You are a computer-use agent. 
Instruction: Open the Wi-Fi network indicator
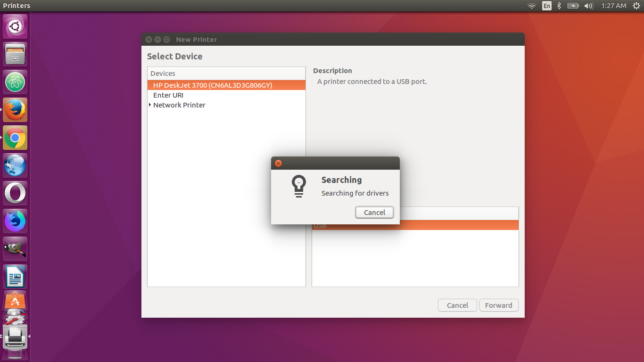(532, 6)
